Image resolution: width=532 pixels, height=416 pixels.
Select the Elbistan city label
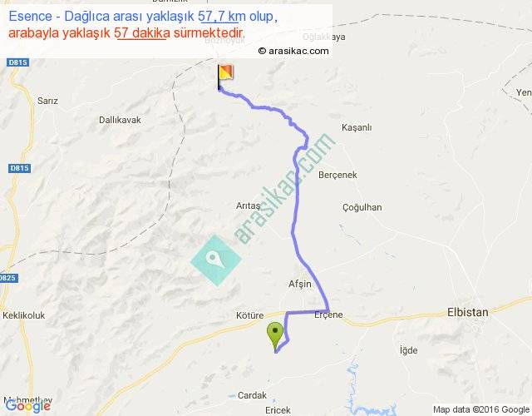[468, 312]
